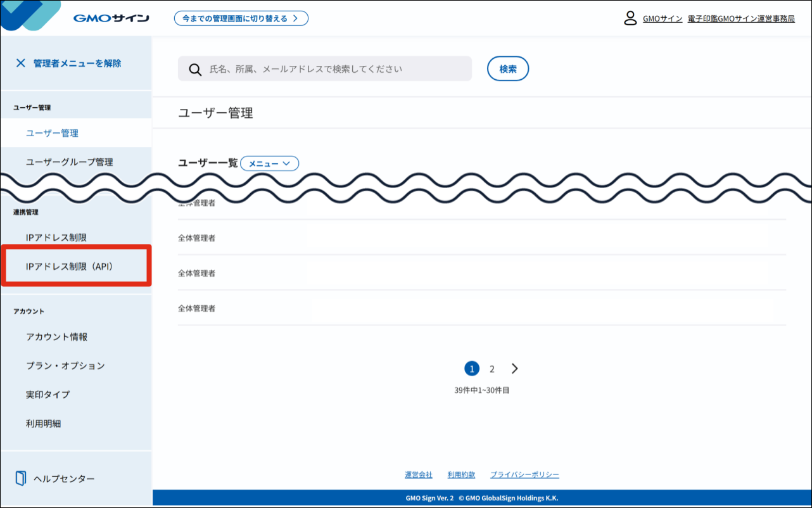
Task: Expand the メニュー dropdown beside ユーザー一覧
Action: [x=269, y=163]
